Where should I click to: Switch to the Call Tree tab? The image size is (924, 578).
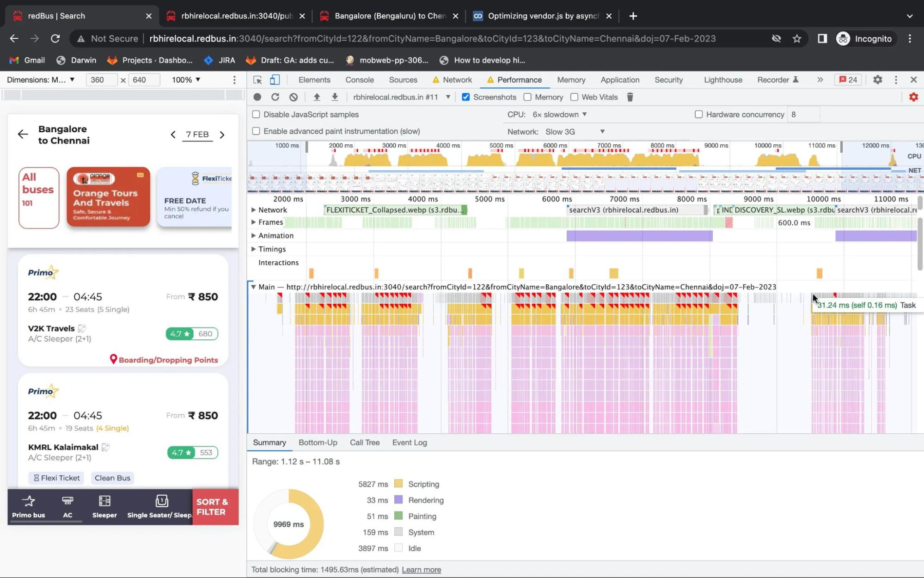tap(365, 442)
